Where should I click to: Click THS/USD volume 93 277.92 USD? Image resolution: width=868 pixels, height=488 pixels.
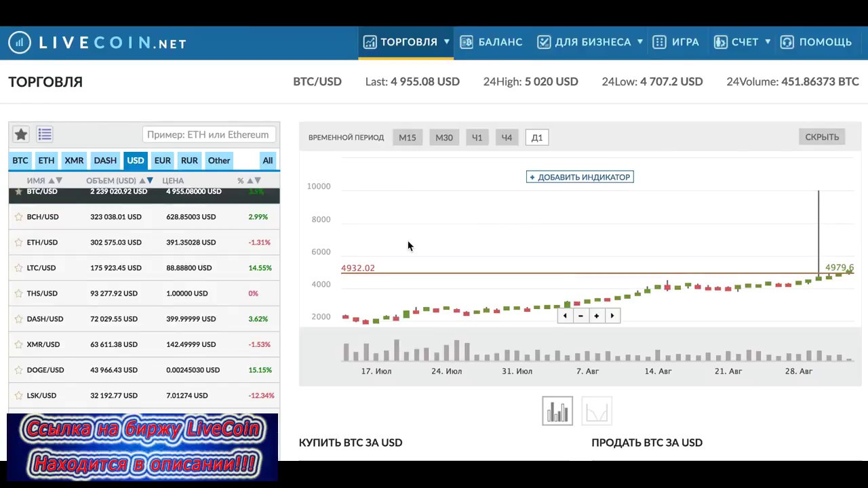114,293
